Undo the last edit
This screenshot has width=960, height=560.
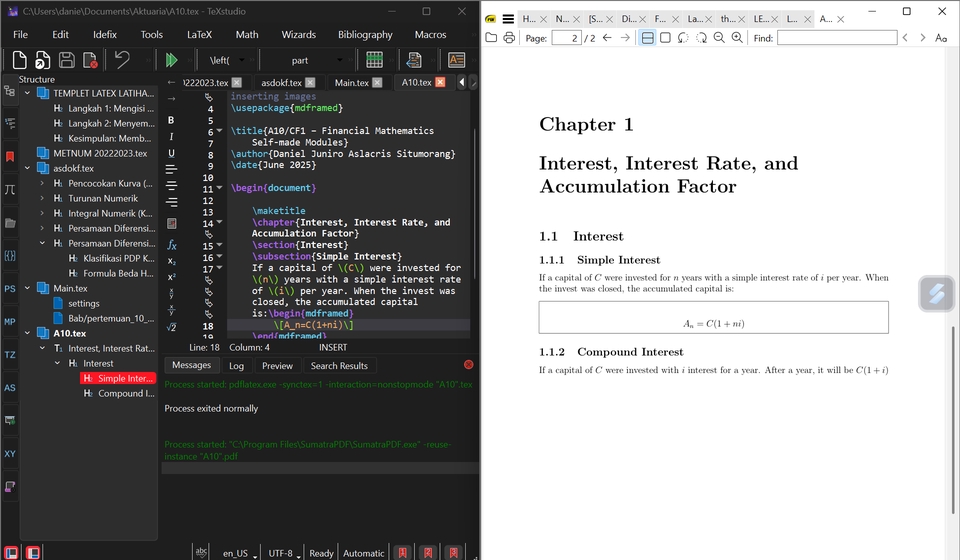[122, 60]
